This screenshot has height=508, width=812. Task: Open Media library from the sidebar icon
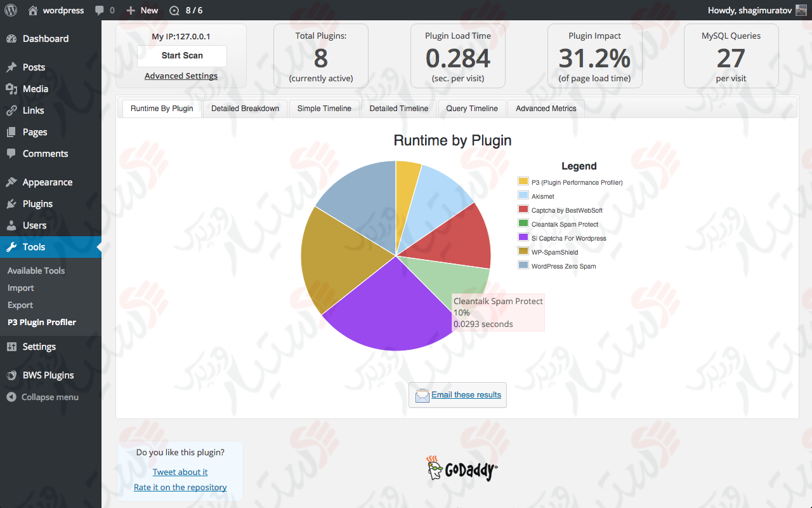point(14,88)
